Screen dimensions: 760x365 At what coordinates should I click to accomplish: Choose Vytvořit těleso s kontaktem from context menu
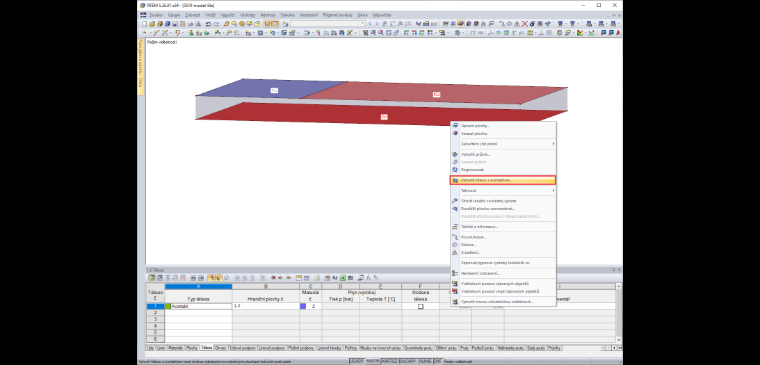503,180
